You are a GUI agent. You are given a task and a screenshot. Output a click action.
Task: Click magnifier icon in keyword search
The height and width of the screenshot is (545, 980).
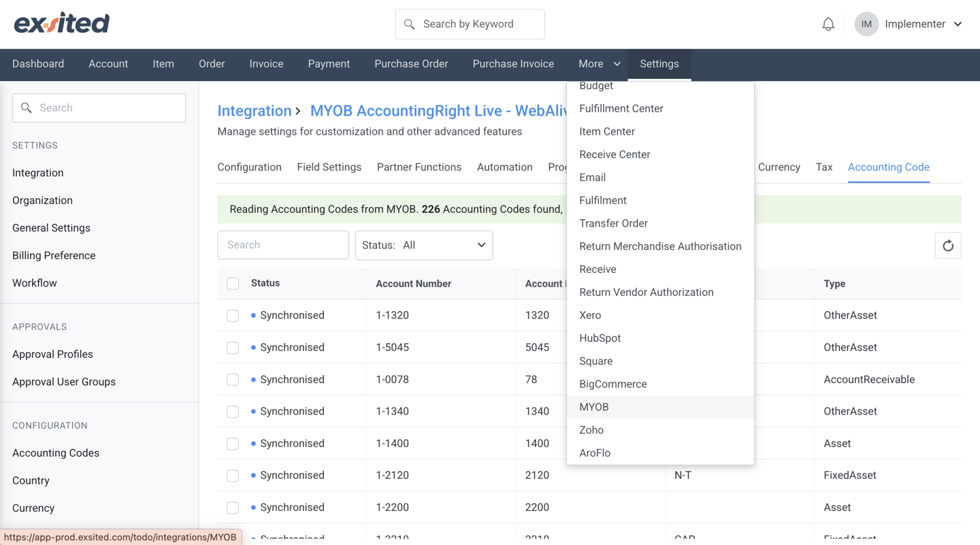[x=410, y=24]
